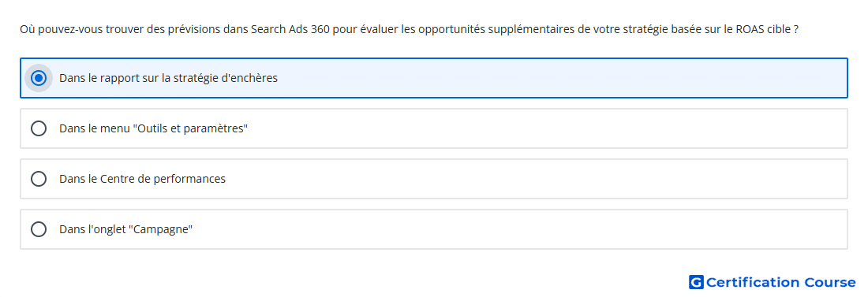Click the label "Dans le rapport sur la stratégie d'enchères"

[x=168, y=78]
